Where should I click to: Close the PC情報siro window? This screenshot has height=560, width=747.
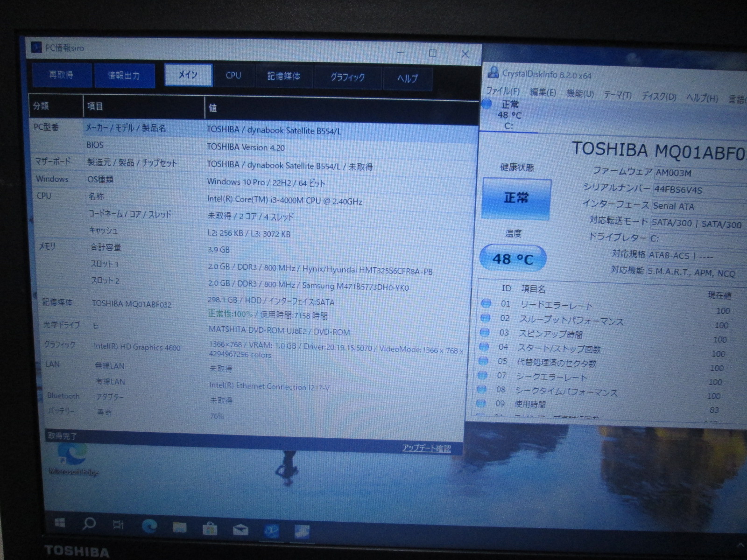click(465, 54)
